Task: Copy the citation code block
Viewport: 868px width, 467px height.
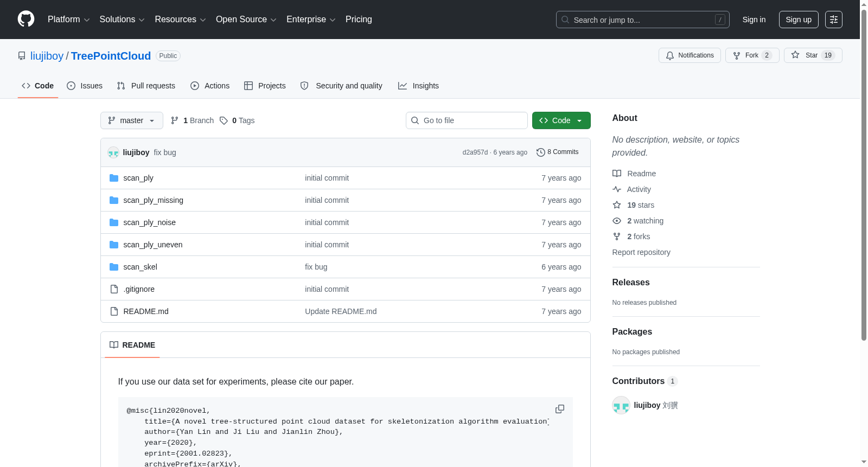Action: 560,409
